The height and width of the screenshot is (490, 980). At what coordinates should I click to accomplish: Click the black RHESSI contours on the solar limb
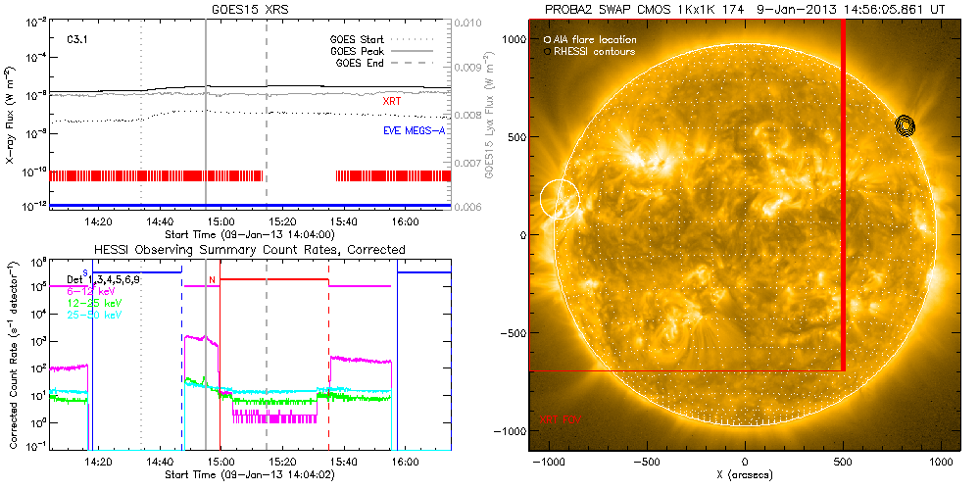coord(905,125)
